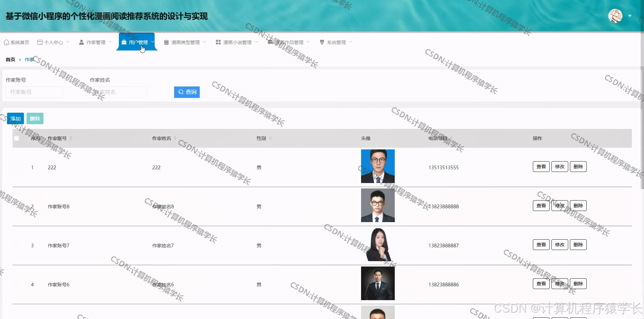Expand the 漫画类型管理 dropdown chevron

(x=204, y=42)
